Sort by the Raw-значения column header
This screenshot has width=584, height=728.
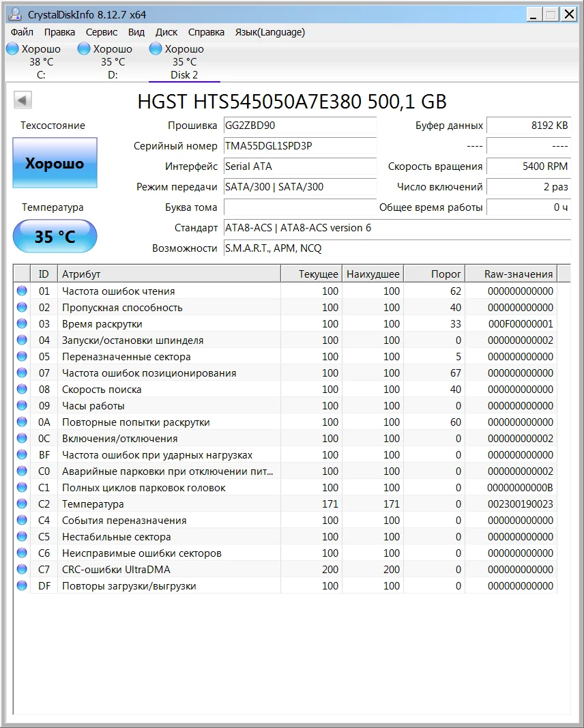(518, 274)
